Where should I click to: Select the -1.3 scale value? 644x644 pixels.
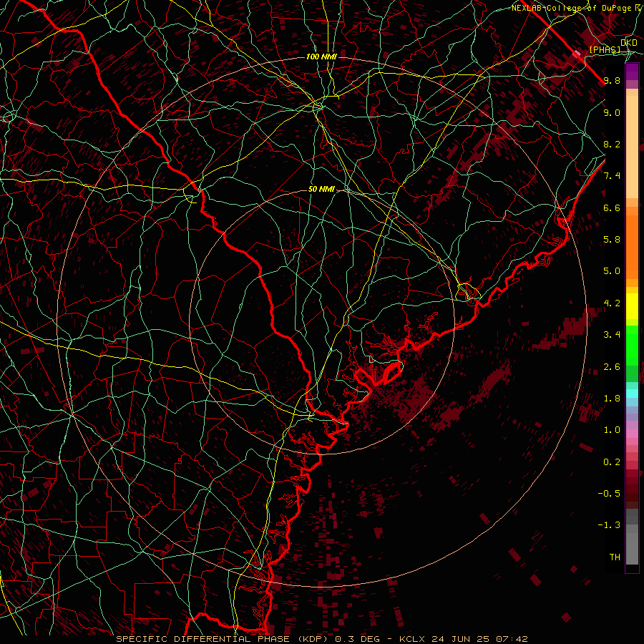(x=609, y=525)
